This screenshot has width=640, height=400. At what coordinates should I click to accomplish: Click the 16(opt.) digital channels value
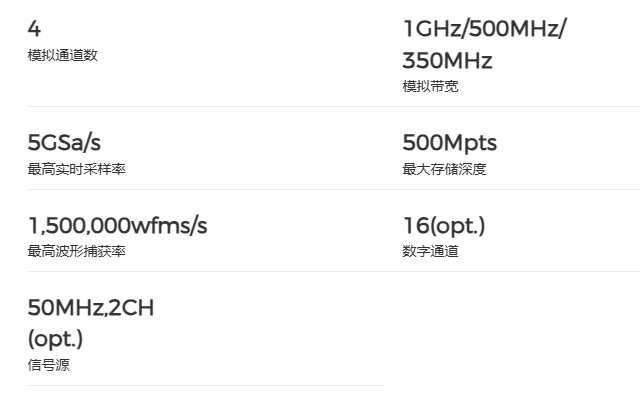pos(443,225)
